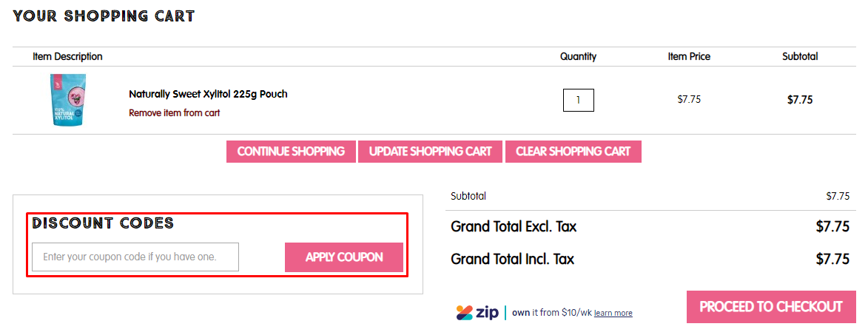Click the Subtotal label in totals summary
This screenshot has width=868, height=335.
pyautogui.click(x=468, y=196)
